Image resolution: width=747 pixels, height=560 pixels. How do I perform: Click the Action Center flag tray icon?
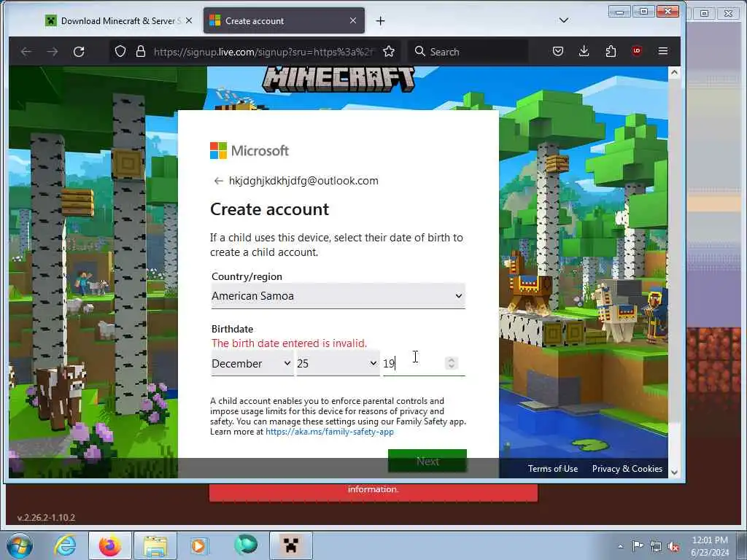638,546
